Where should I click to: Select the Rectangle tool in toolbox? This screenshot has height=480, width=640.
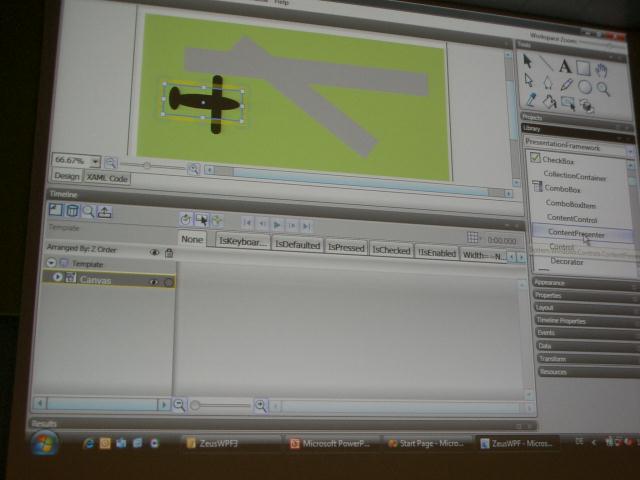[x=583, y=68]
